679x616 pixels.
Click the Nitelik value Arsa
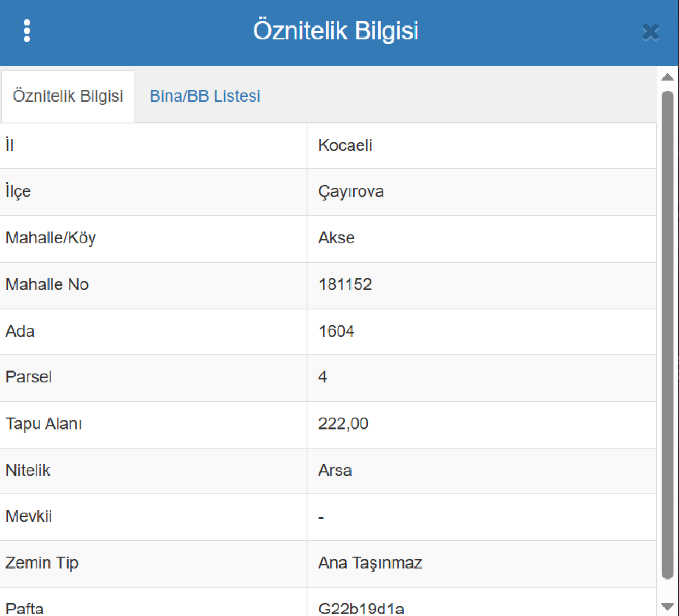(x=335, y=471)
